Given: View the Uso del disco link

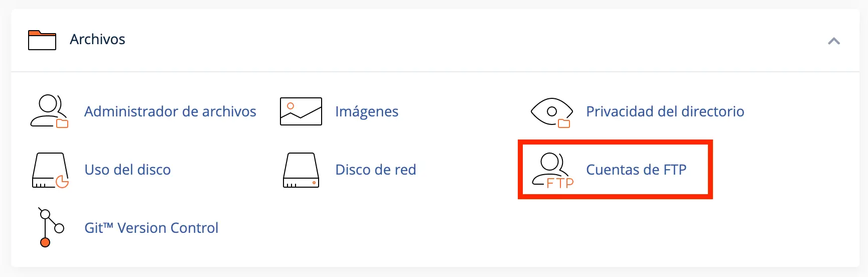Looking at the screenshot, I should (x=127, y=170).
